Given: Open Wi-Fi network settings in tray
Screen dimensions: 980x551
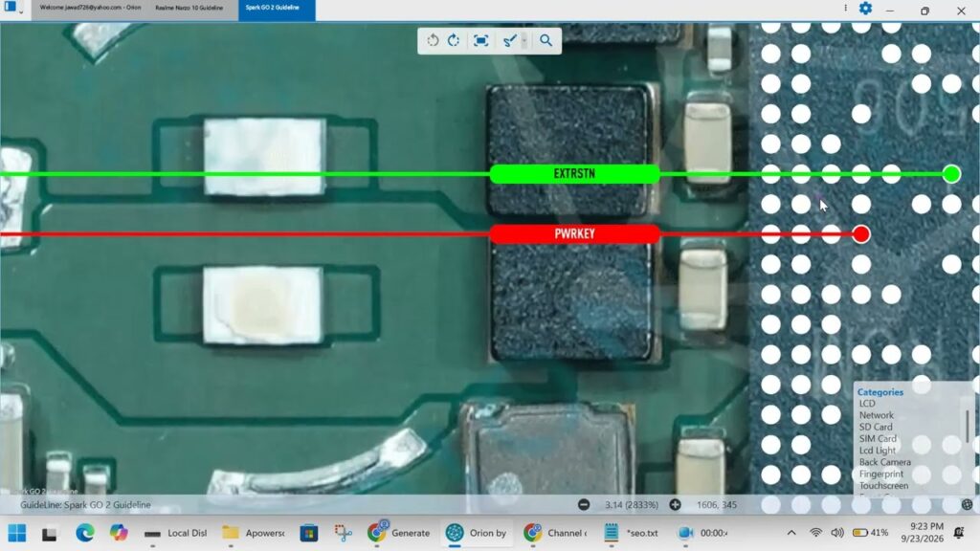Looking at the screenshot, I should point(815,533).
